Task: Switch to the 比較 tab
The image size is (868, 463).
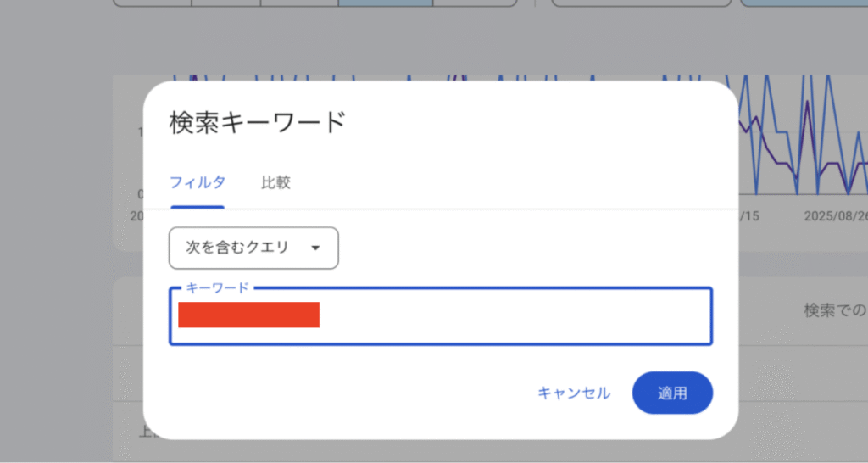Action: [x=275, y=182]
